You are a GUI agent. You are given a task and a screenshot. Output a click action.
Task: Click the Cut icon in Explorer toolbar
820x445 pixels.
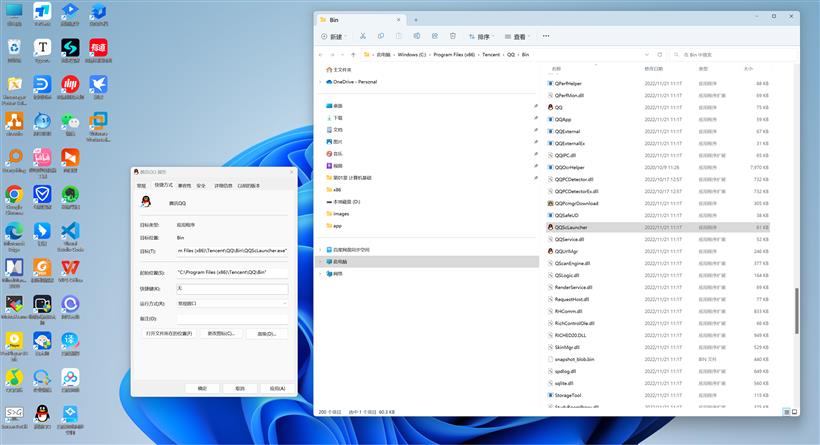coord(362,36)
